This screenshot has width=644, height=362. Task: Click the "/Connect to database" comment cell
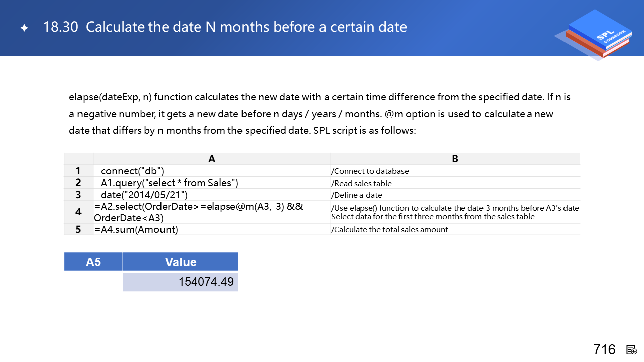click(x=370, y=171)
